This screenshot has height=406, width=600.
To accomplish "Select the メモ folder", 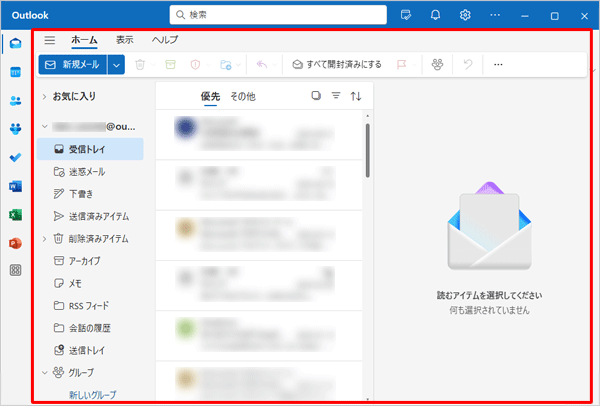I will [x=90, y=284].
